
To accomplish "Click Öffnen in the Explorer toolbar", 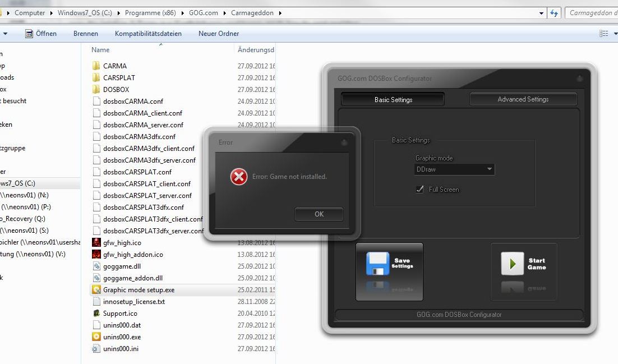I will [x=41, y=34].
